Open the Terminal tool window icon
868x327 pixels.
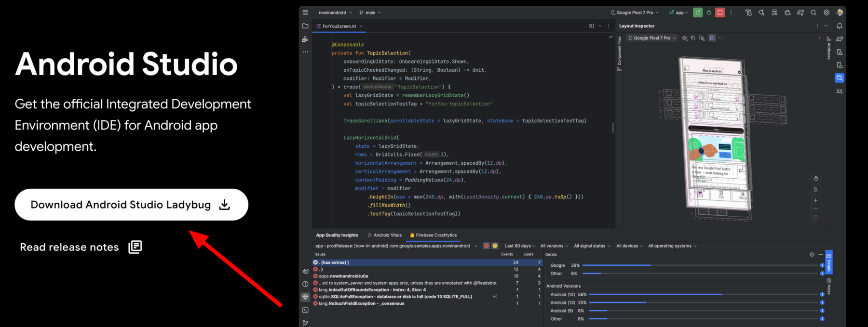pos(305,310)
